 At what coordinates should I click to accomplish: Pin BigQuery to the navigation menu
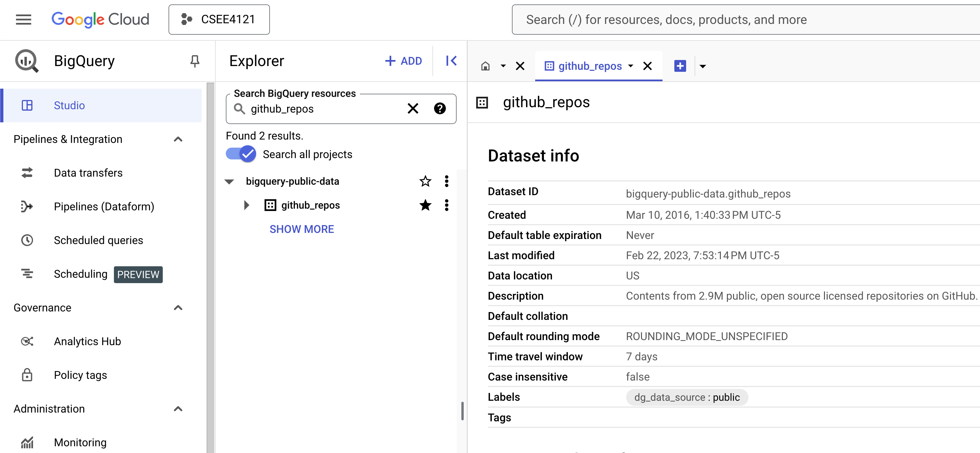point(195,61)
